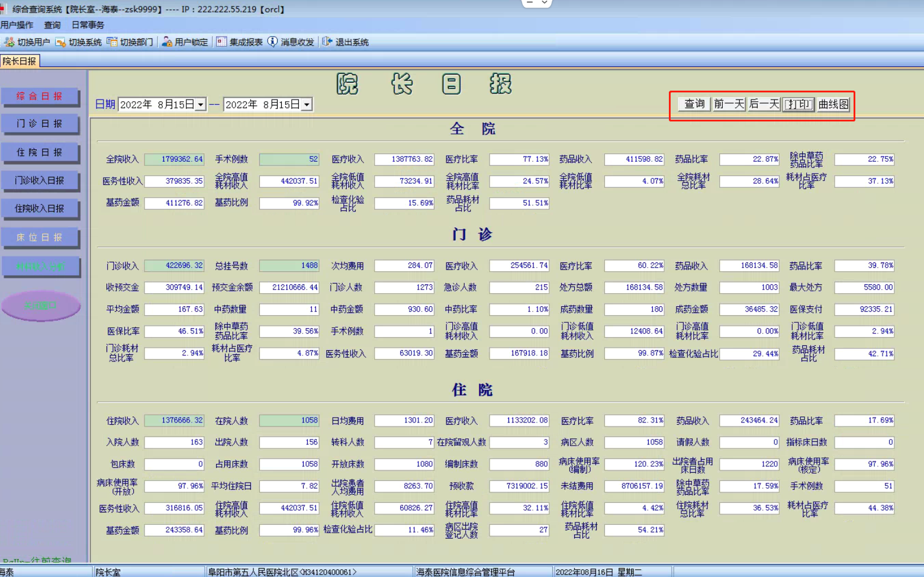Click the 2022年08月16日 星期二 status bar date

598,572
